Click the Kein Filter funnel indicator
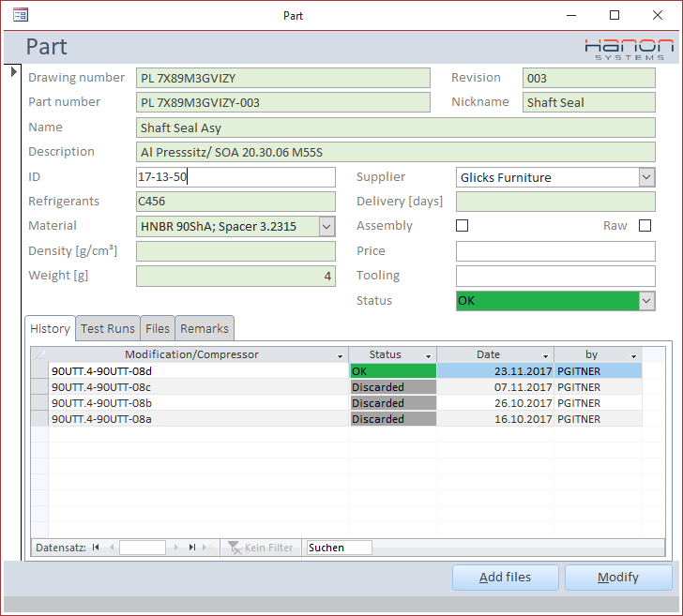Image resolution: width=683 pixels, height=616 pixels. 261,548
